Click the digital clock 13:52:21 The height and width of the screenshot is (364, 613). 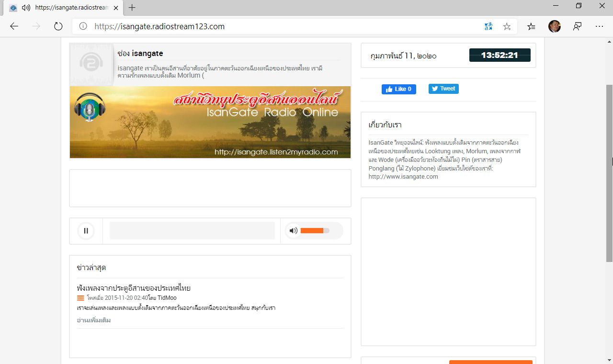coord(499,55)
